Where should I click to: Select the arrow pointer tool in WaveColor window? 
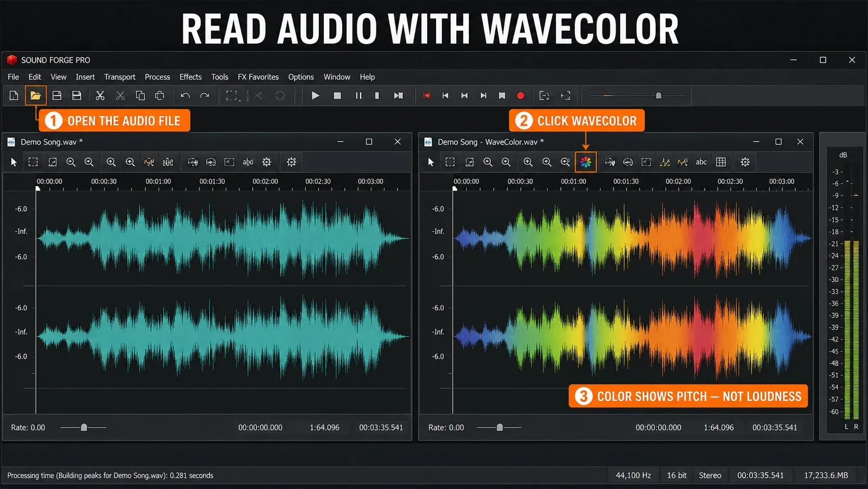(x=431, y=162)
